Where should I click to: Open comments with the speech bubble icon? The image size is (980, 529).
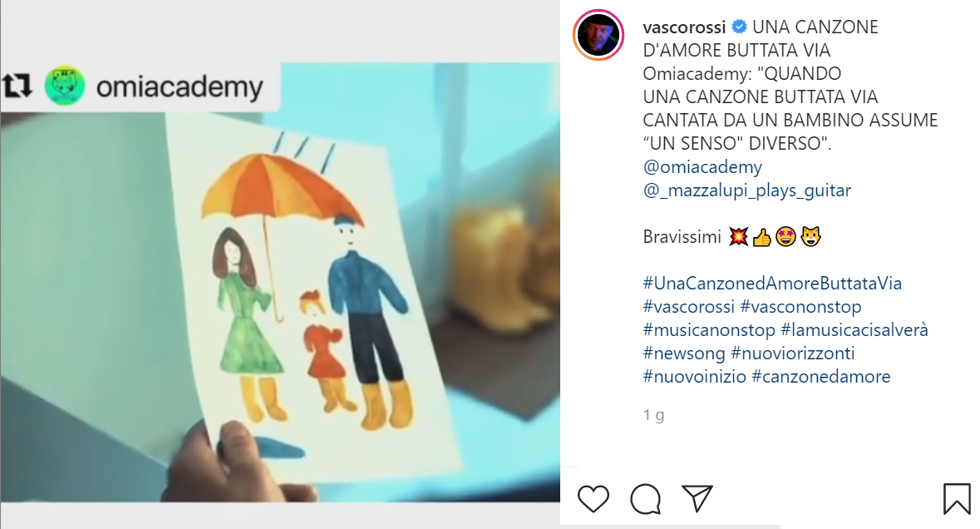pyautogui.click(x=646, y=499)
